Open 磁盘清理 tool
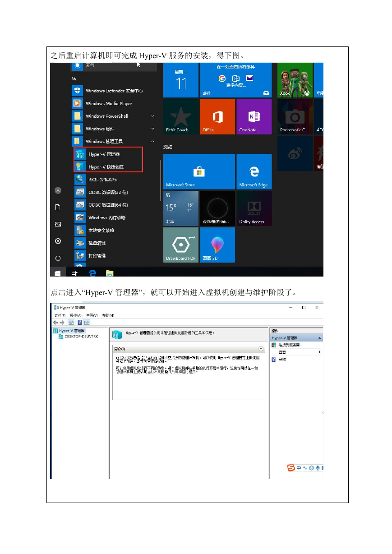The width and height of the screenshot is (392, 554). (97, 243)
